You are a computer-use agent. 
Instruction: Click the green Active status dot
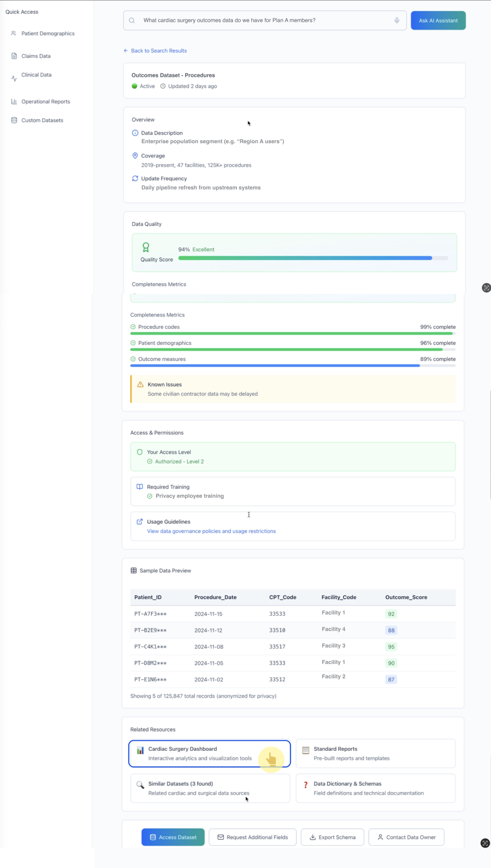click(x=135, y=86)
